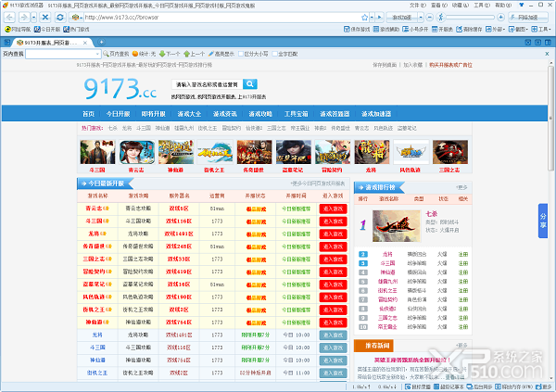Toggle the 全字匹配 whole word checkbox
This screenshot has width=556, height=392.
(x=274, y=54)
